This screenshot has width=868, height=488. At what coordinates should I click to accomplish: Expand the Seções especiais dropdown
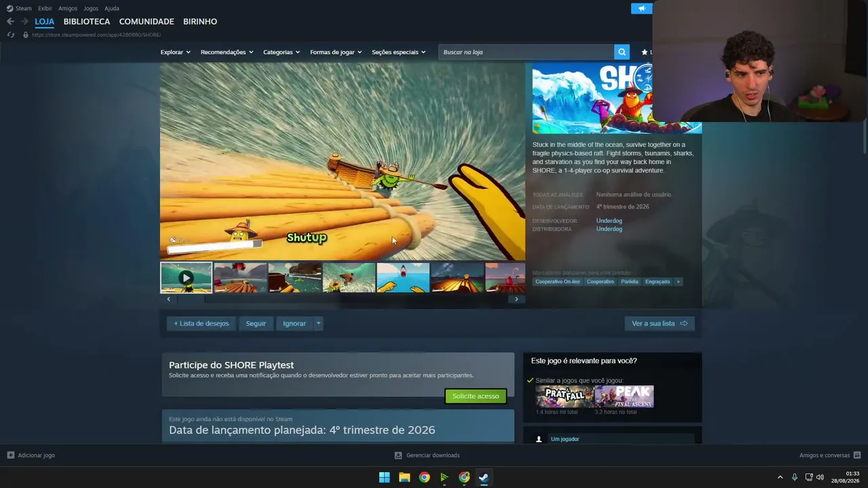(399, 52)
